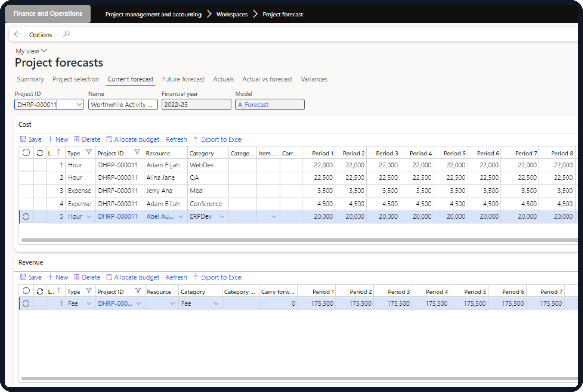The height and width of the screenshot is (392, 583).
Task: Select the Fee row radio button in Revenue
Action: pos(26,303)
